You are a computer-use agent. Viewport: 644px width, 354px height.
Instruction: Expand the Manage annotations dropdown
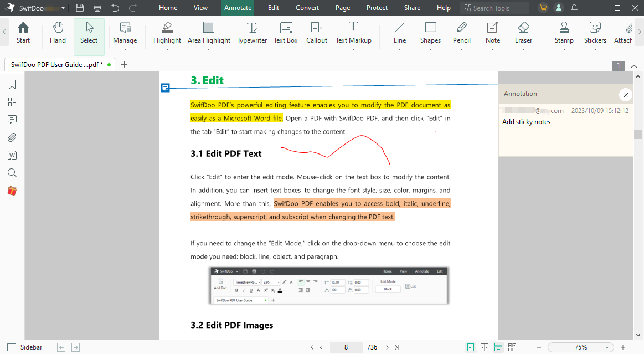[x=125, y=49]
